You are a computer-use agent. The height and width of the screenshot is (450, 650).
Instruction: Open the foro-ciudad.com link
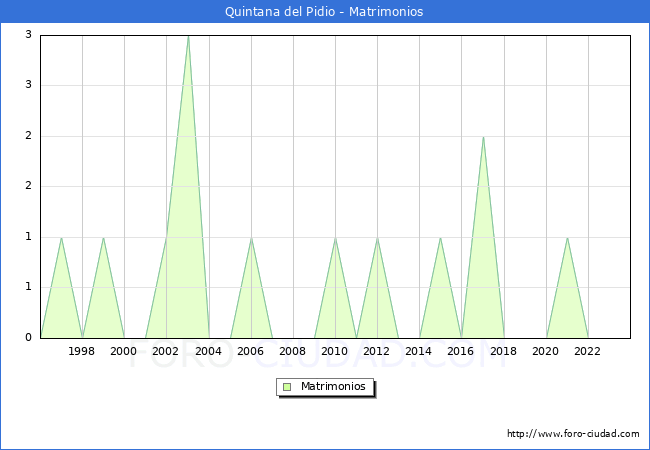[x=573, y=434]
